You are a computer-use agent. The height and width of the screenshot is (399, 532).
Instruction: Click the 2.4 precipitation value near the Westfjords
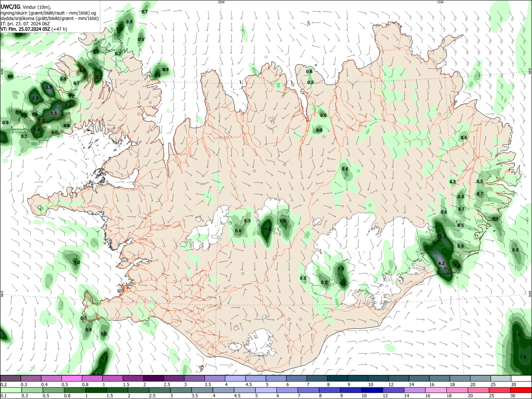pos(37,130)
